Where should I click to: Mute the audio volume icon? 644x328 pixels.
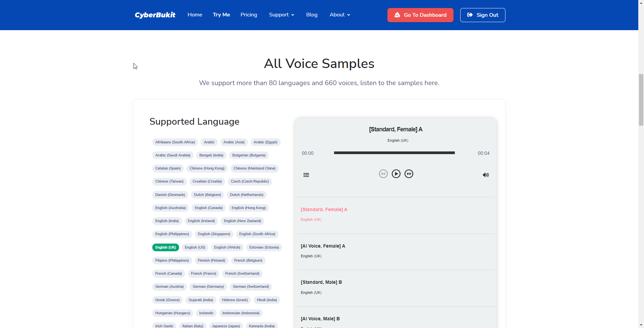(486, 175)
